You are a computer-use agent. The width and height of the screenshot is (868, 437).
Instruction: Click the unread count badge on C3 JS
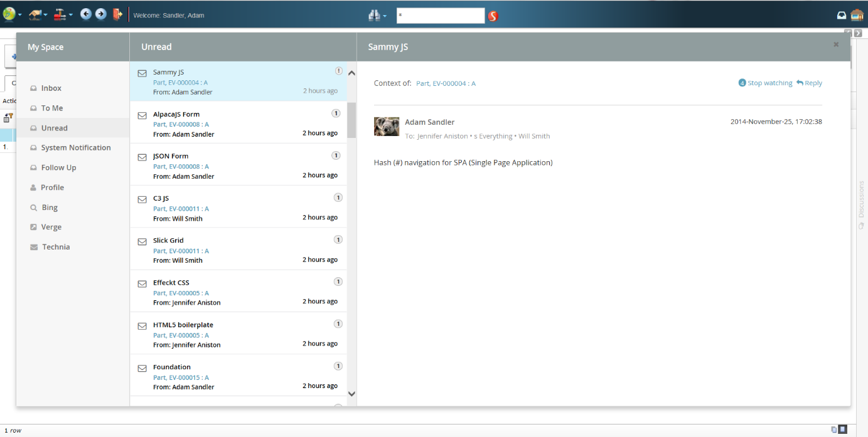(338, 197)
